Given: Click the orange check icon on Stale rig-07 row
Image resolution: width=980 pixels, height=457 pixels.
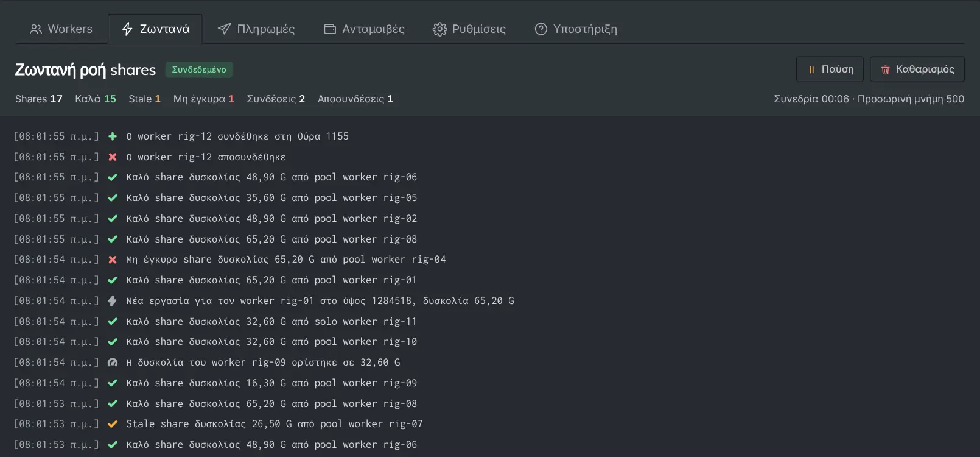Looking at the screenshot, I should pyautogui.click(x=113, y=424).
